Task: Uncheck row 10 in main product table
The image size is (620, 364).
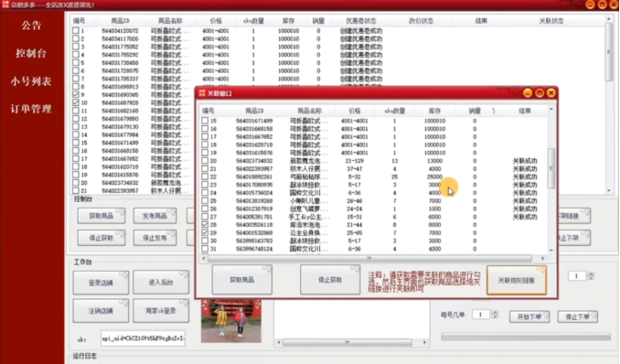Action: coord(76,102)
